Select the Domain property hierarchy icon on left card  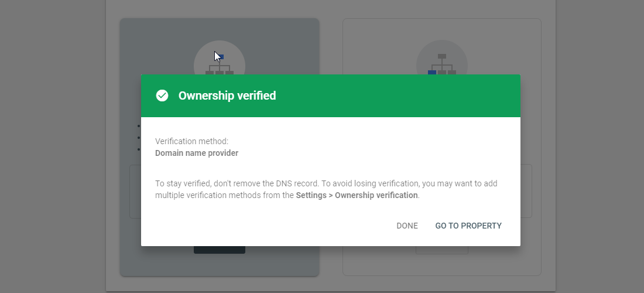point(220,64)
